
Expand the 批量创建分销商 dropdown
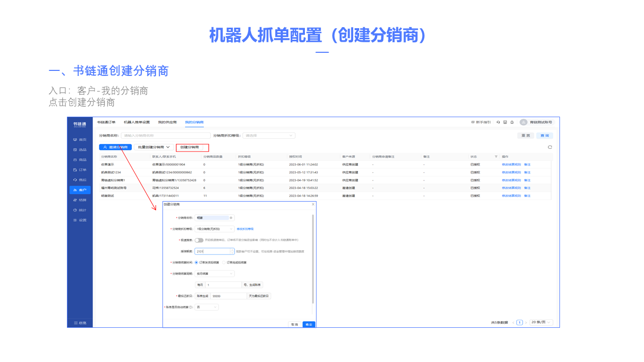coord(154,147)
